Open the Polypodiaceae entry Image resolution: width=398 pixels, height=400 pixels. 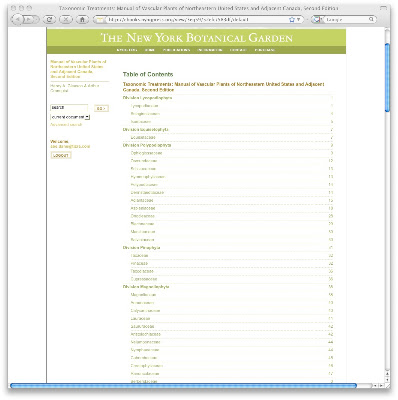[x=144, y=185]
